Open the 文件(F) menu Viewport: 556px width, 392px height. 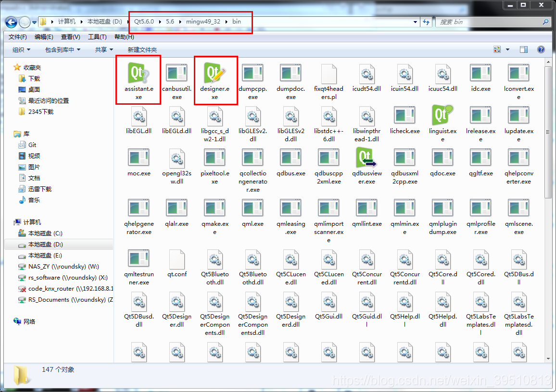18,37
